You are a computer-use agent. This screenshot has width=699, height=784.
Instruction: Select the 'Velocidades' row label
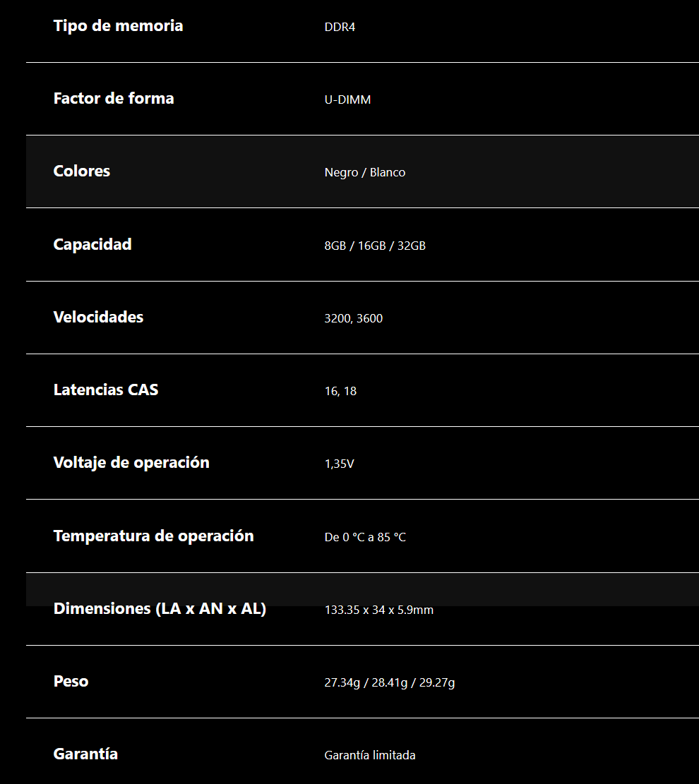98,317
